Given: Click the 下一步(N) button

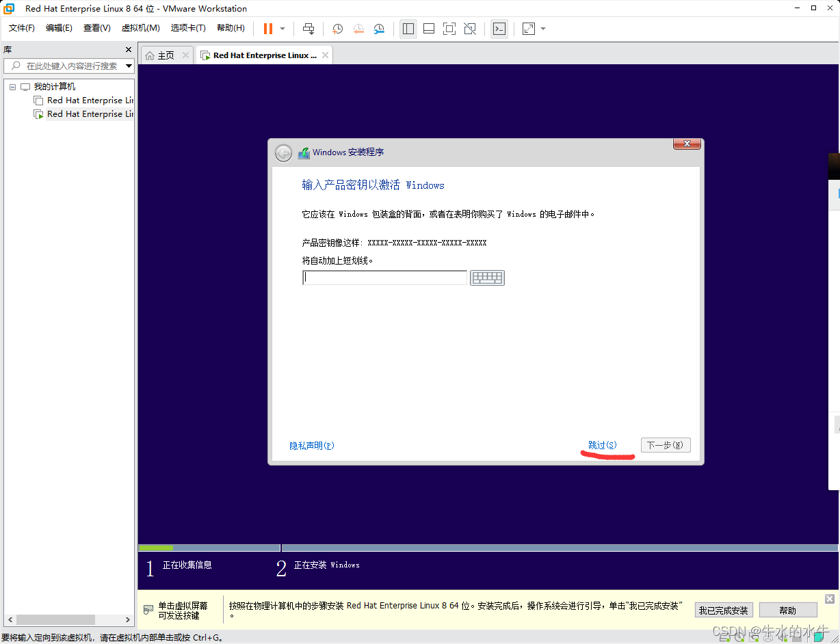Looking at the screenshot, I should (x=666, y=445).
